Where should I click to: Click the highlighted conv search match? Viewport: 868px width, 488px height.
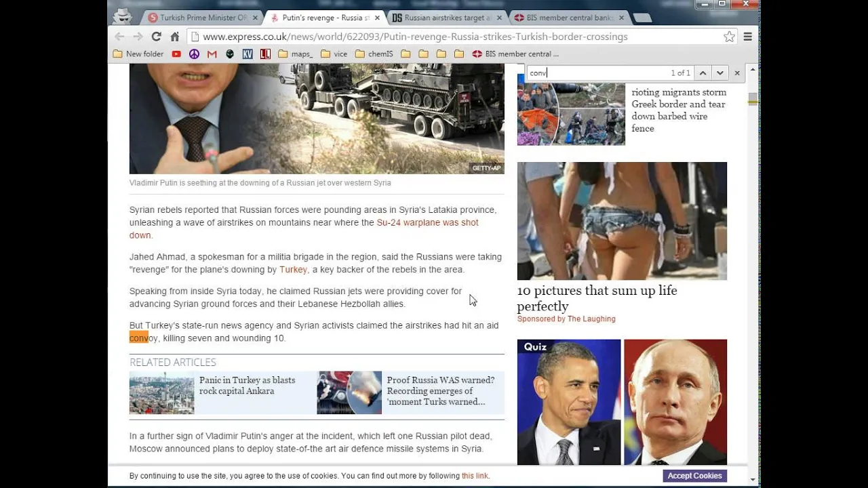pos(139,338)
